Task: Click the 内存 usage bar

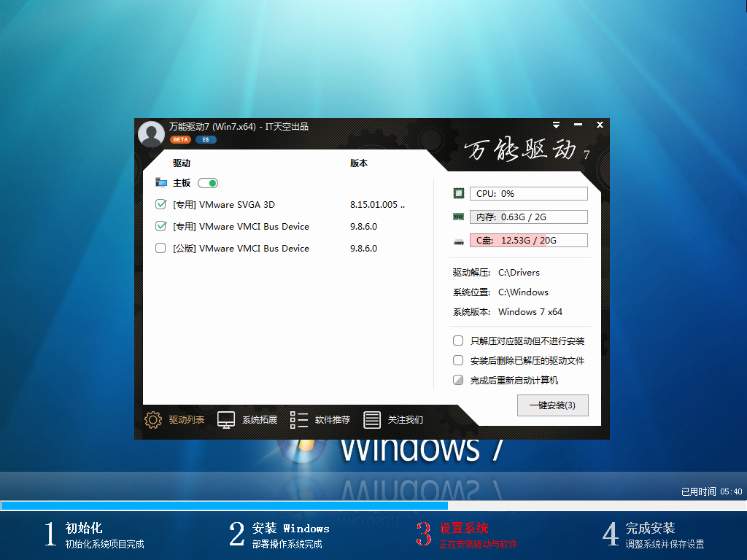Action: pyautogui.click(x=529, y=217)
